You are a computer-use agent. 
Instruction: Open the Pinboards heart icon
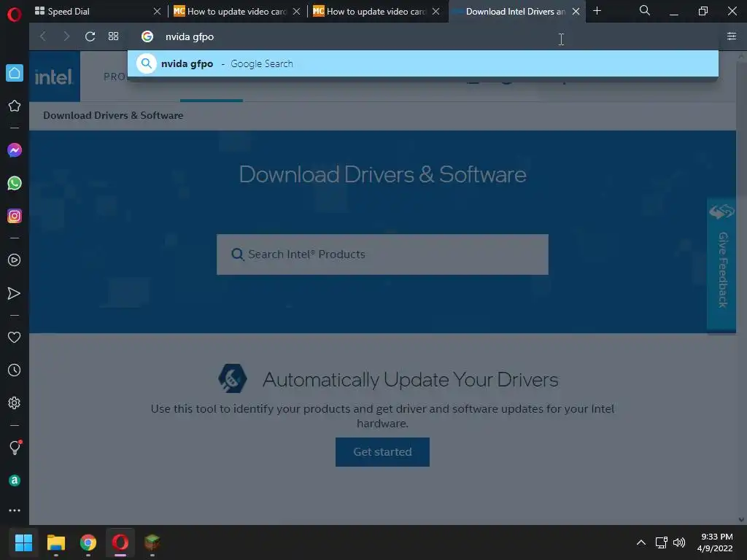(15, 337)
